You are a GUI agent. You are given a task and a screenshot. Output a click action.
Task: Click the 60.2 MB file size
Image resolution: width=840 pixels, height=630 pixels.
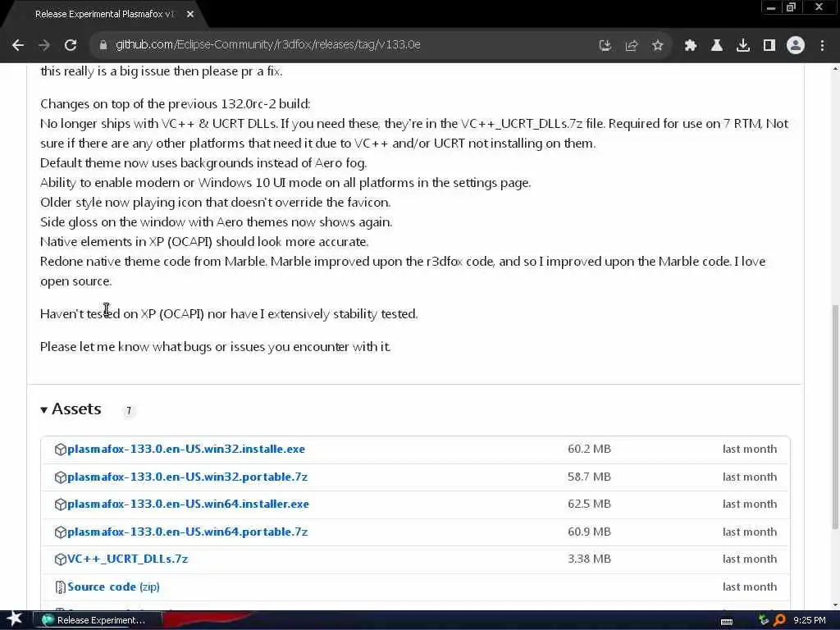pyautogui.click(x=589, y=450)
